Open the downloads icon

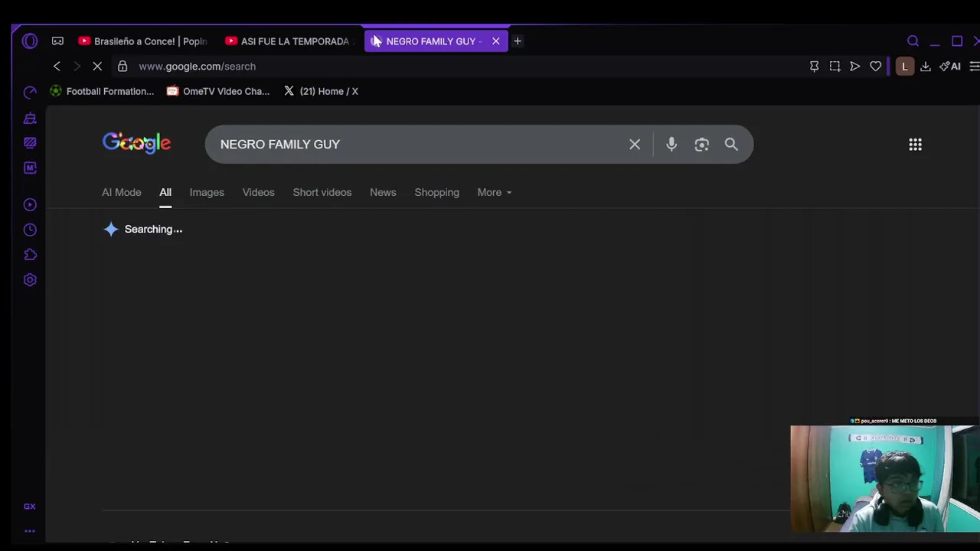click(x=926, y=67)
